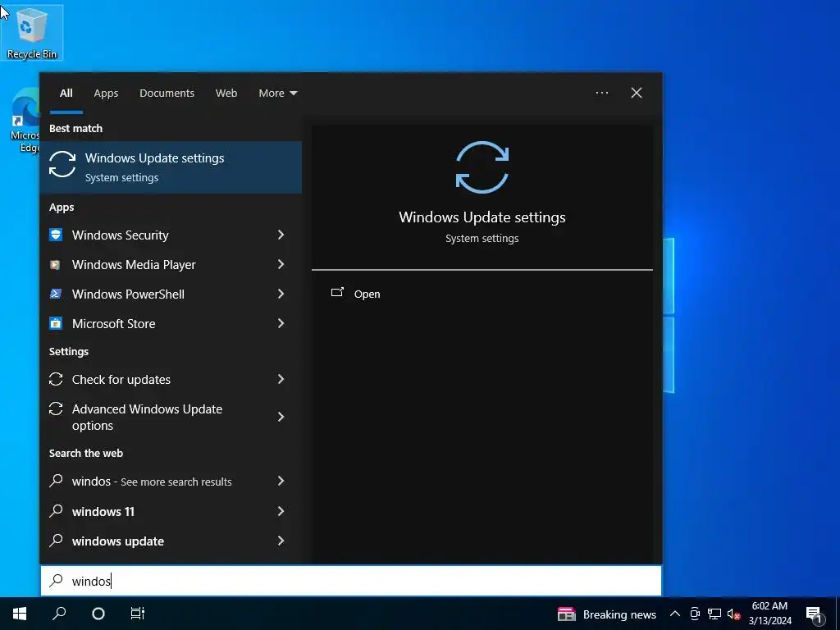This screenshot has height=630, width=840.
Task: Open Advanced Windows Update options
Action: coord(147,417)
